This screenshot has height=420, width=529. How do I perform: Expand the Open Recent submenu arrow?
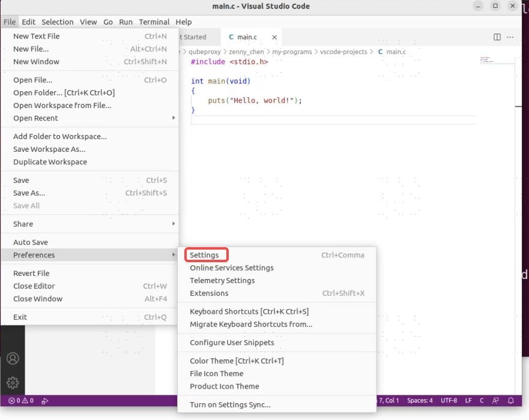174,118
